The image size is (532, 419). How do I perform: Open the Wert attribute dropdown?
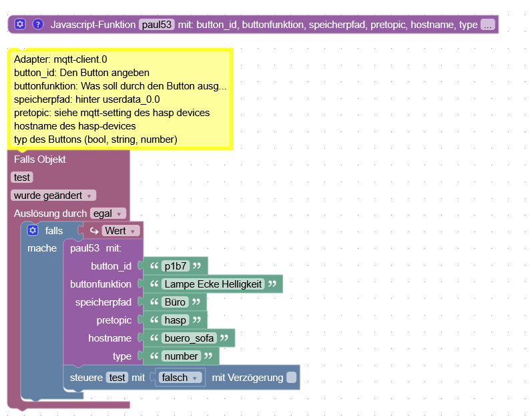point(120,231)
